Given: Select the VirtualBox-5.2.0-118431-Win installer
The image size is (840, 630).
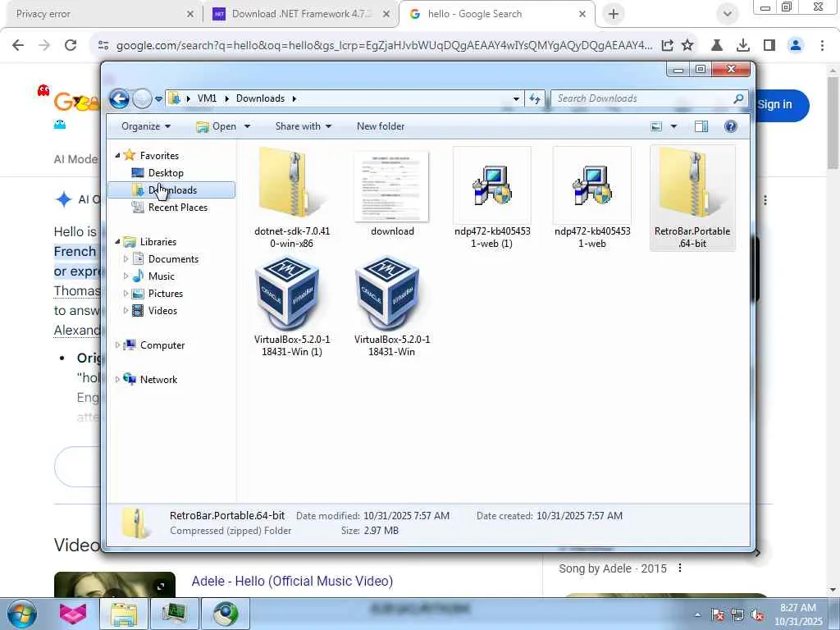Looking at the screenshot, I should tap(391, 306).
